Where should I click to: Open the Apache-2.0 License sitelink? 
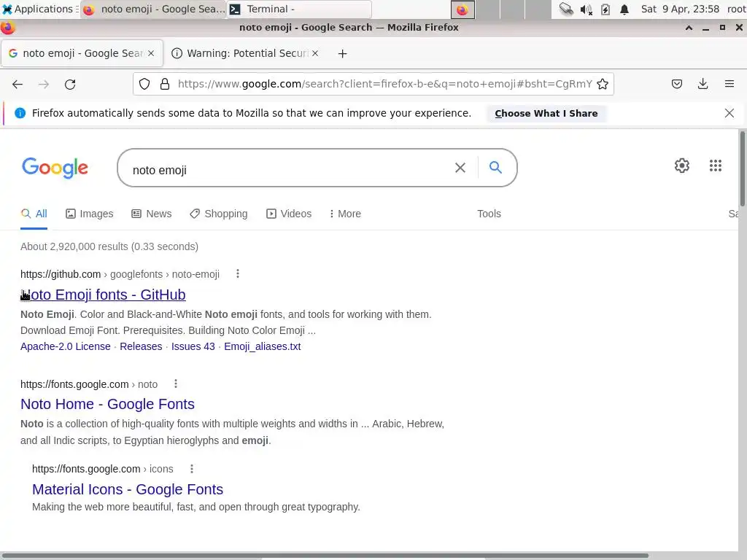[65, 346]
